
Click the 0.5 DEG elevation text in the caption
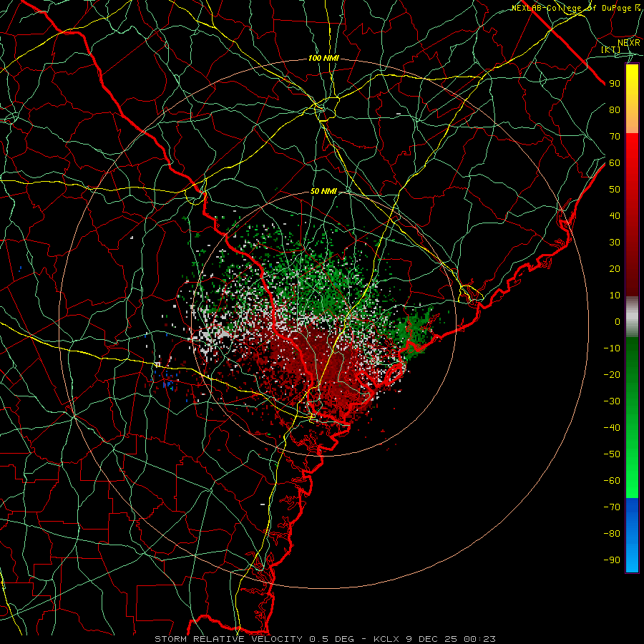pyautogui.click(x=331, y=639)
